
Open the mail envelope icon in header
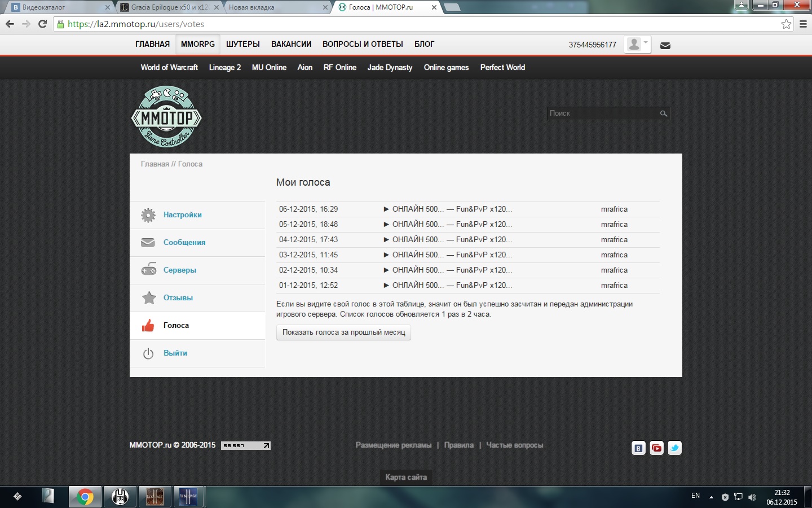click(x=665, y=45)
